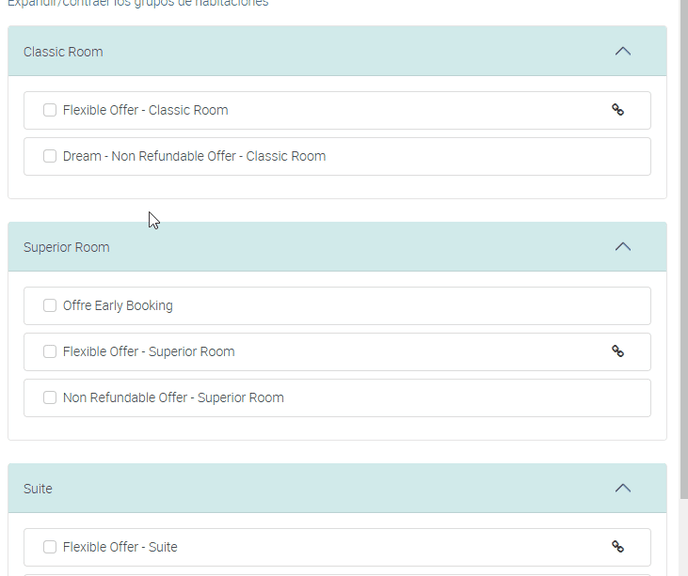The height and width of the screenshot is (576, 688).
Task: Click the Classic Room header title
Action: [x=63, y=52]
